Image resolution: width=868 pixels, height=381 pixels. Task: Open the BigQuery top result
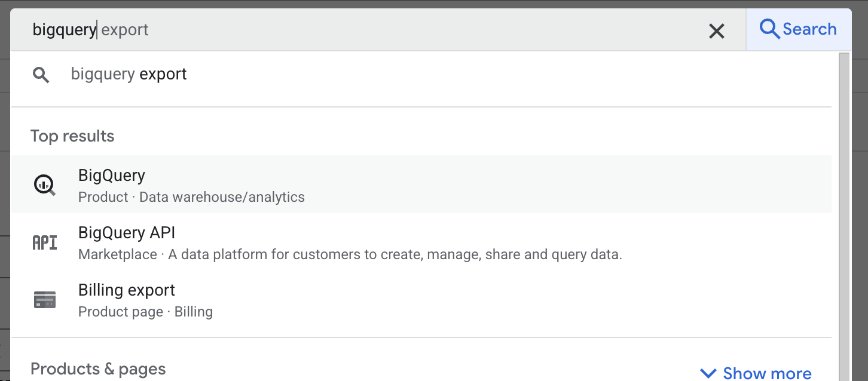coord(112,176)
